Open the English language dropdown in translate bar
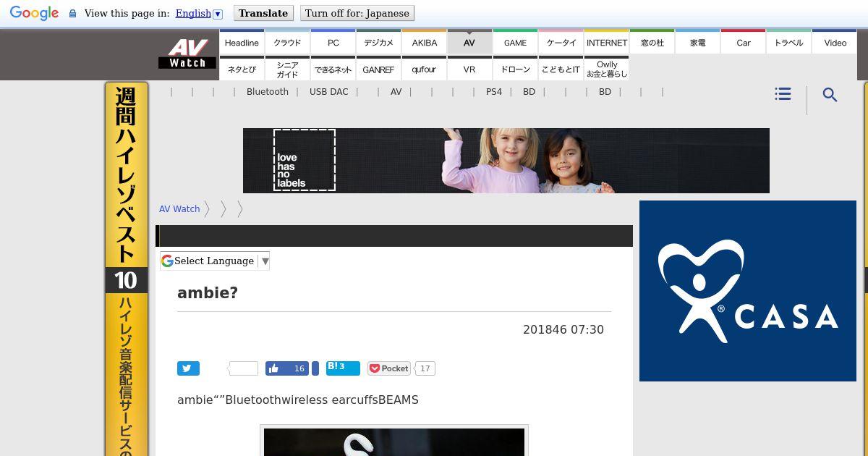This screenshot has height=456, width=868. (x=199, y=13)
